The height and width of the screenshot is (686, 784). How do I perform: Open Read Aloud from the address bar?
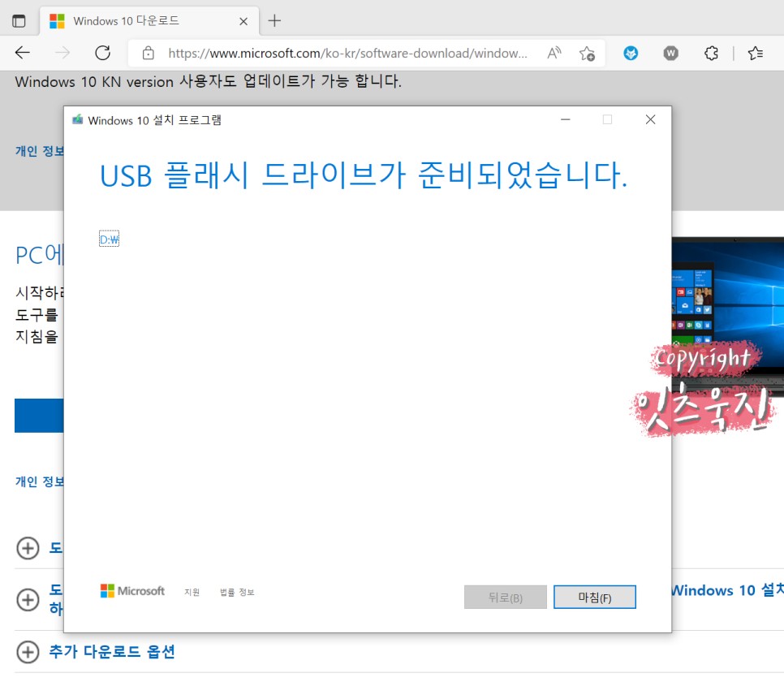[554, 53]
